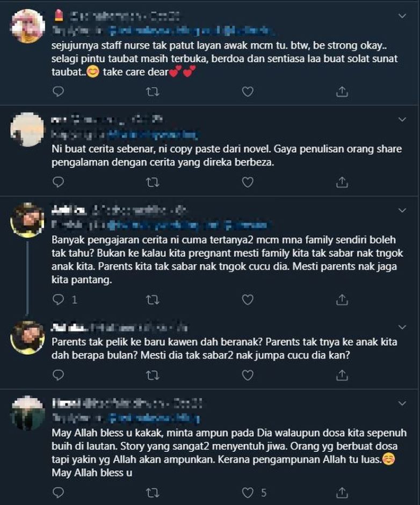Reply to the 'staff nurse' tweet
Viewport: 420px width, 505px height.
[x=59, y=92]
